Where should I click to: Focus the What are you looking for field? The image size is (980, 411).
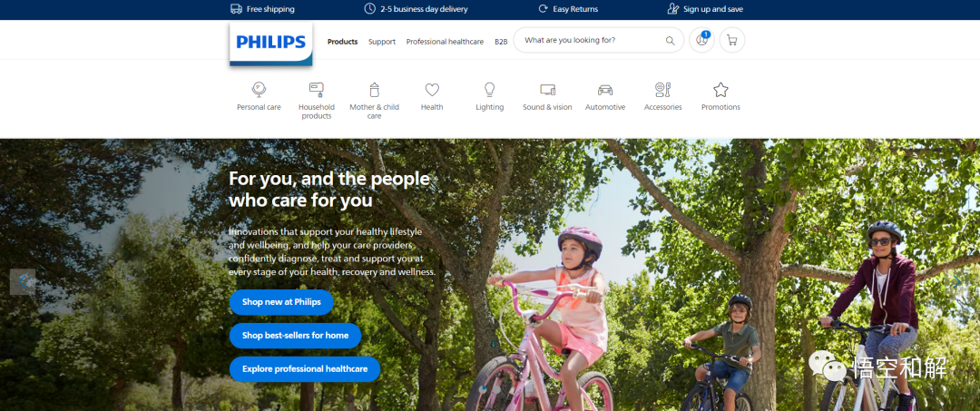(x=591, y=40)
